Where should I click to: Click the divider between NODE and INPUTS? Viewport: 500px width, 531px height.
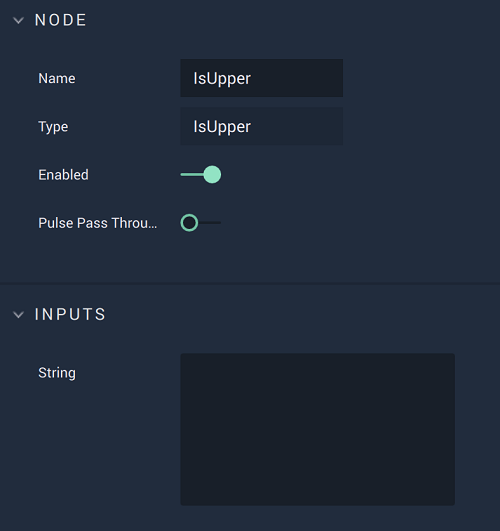[x=250, y=283]
